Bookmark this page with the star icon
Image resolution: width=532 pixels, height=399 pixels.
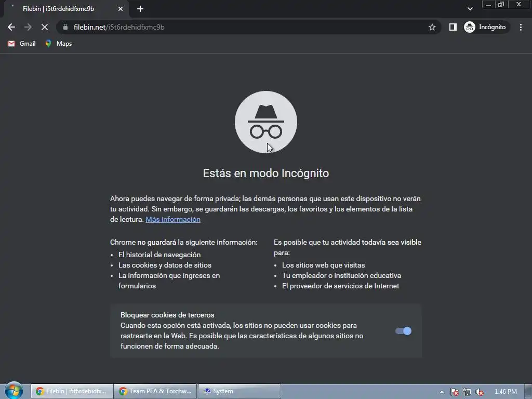click(x=432, y=27)
